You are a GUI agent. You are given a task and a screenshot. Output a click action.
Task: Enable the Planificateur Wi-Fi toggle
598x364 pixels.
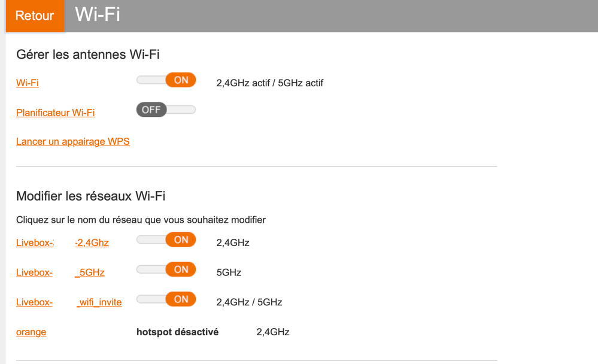166,110
